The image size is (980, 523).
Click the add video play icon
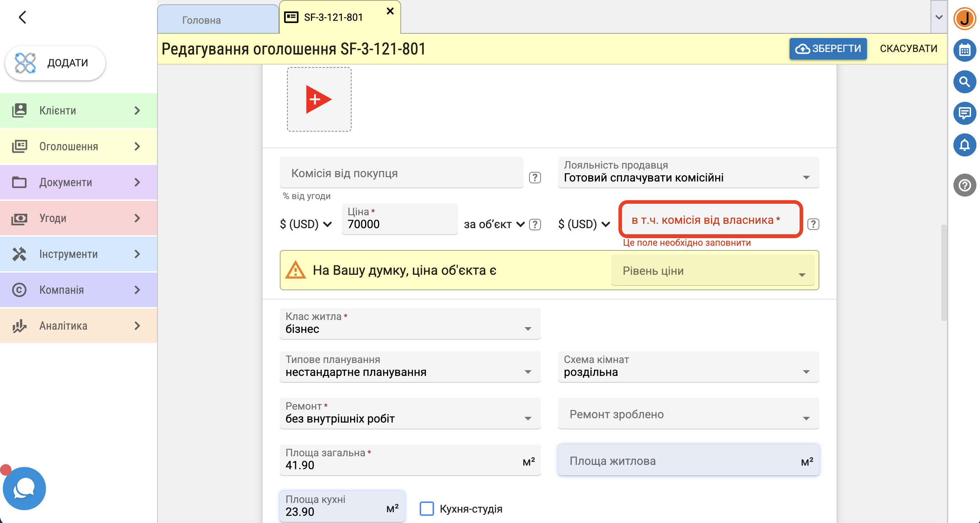pyautogui.click(x=319, y=99)
